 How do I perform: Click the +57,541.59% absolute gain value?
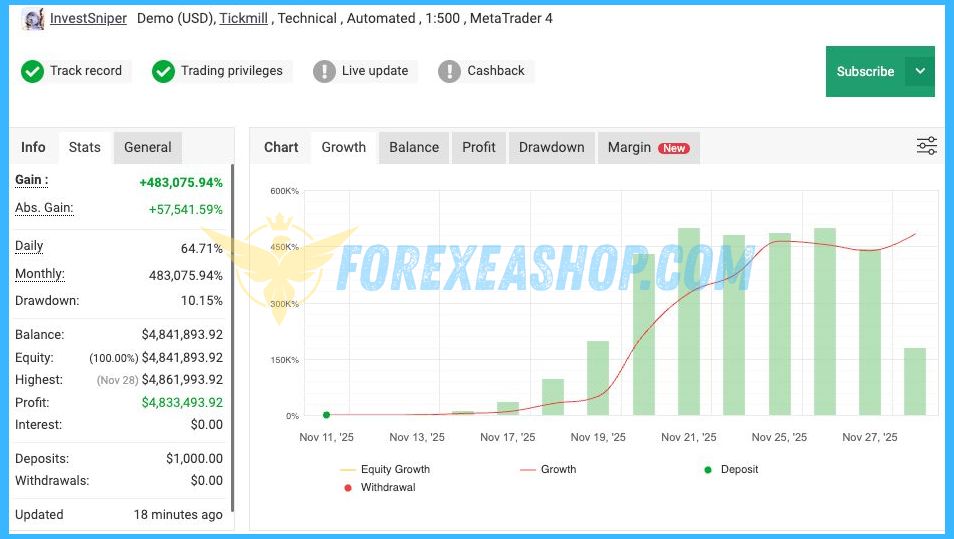click(x=186, y=210)
